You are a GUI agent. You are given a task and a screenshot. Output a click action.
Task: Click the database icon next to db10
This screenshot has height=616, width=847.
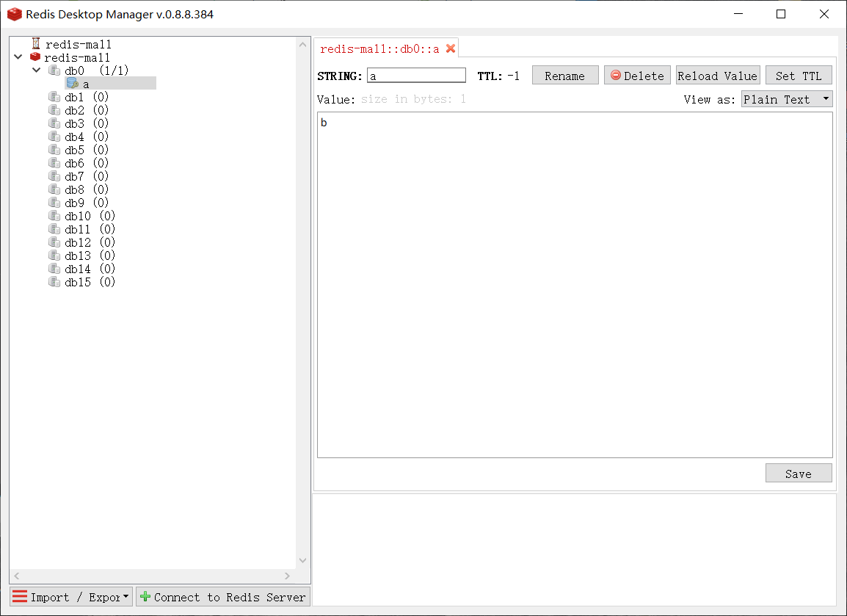coord(54,216)
